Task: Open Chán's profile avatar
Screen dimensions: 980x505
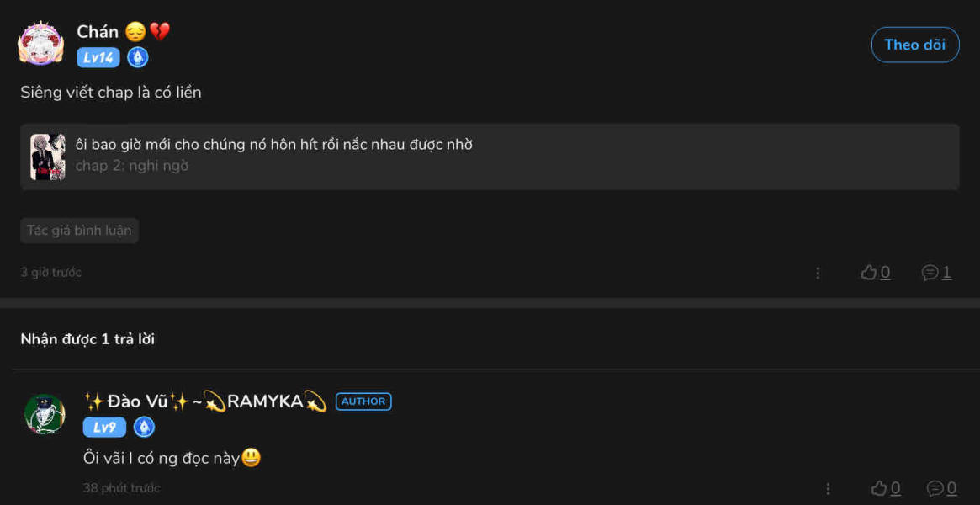Action: coord(40,44)
